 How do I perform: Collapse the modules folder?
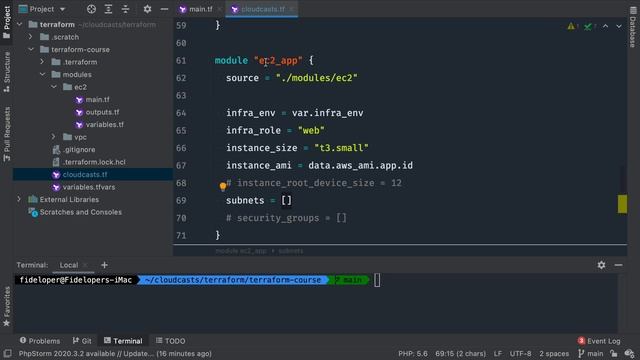pyautogui.click(x=42, y=74)
